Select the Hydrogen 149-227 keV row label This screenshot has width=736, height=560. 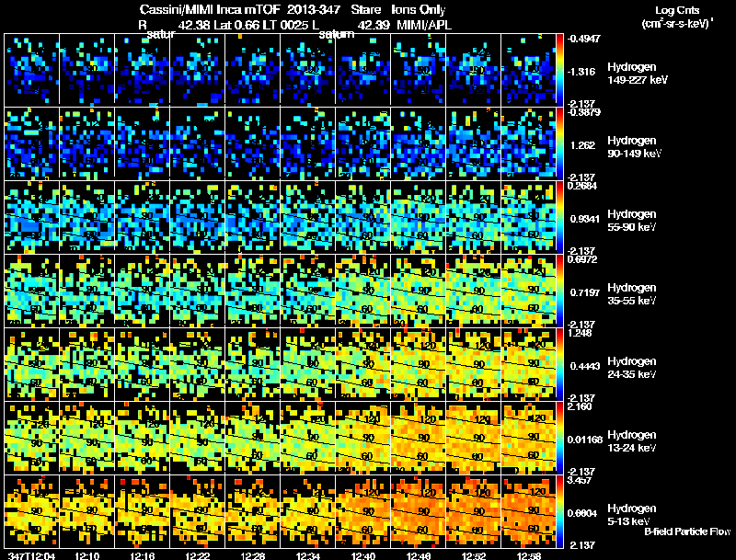638,74
